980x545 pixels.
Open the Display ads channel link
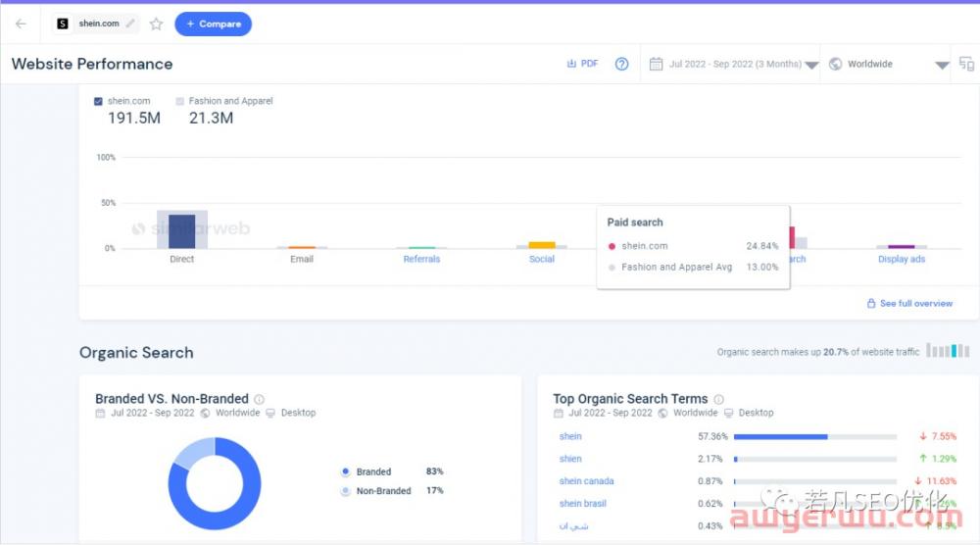tap(902, 259)
